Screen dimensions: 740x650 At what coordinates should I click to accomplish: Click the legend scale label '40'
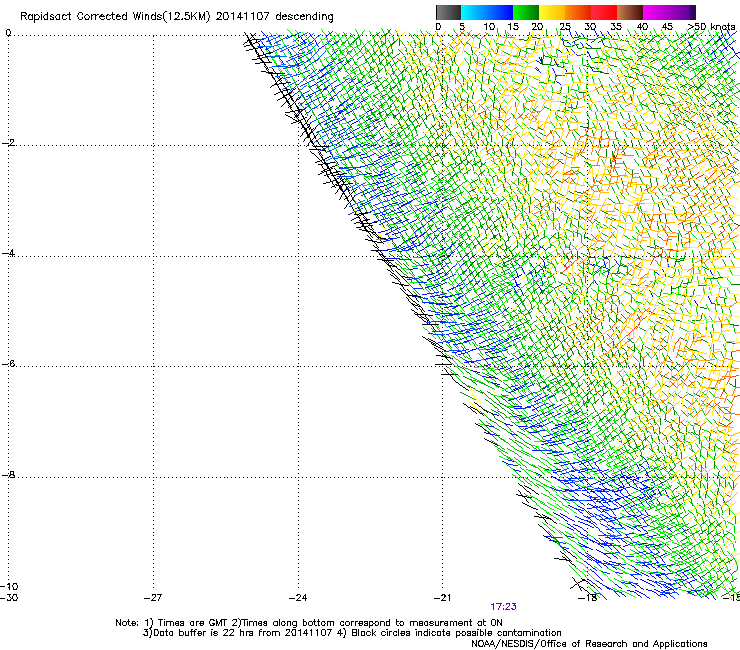[642, 27]
